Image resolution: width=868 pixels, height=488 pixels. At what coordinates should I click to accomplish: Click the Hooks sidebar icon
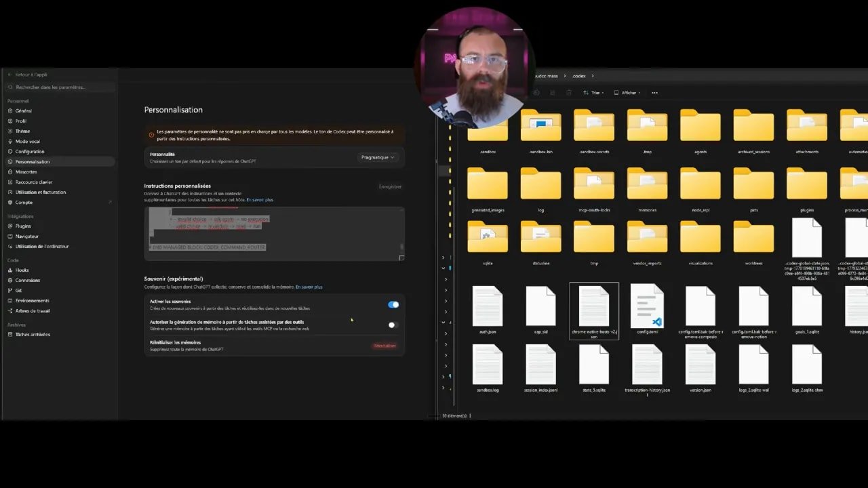(10, 270)
